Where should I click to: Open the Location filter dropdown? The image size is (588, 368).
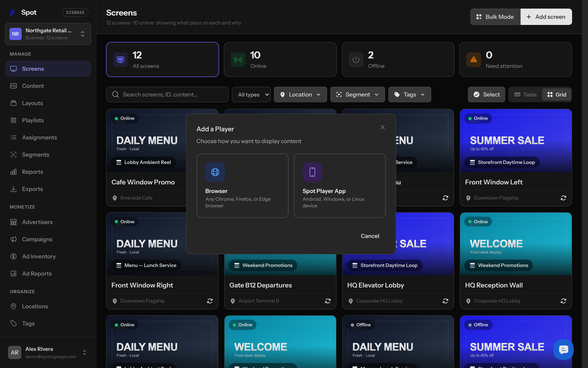(300, 94)
